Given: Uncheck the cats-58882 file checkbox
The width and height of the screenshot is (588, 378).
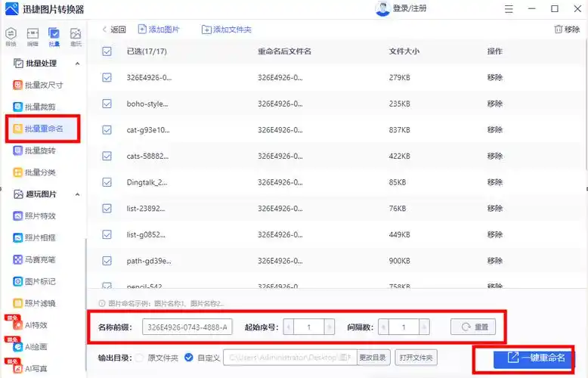Looking at the screenshot, I should pos(107,156).
